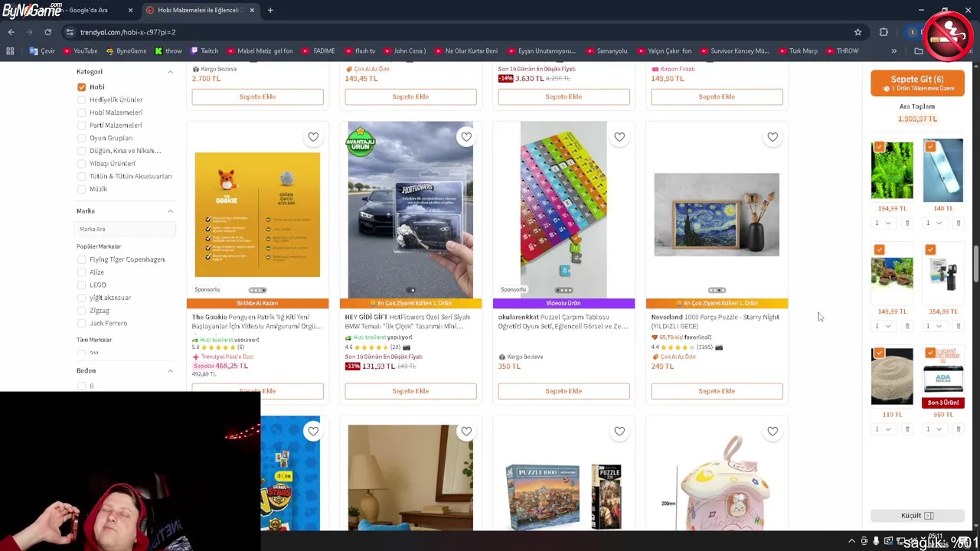The height and width of the screenshot is (551, 980).
Task: Switch to the Google'da Ara tab
Action: tap(83, 10)
